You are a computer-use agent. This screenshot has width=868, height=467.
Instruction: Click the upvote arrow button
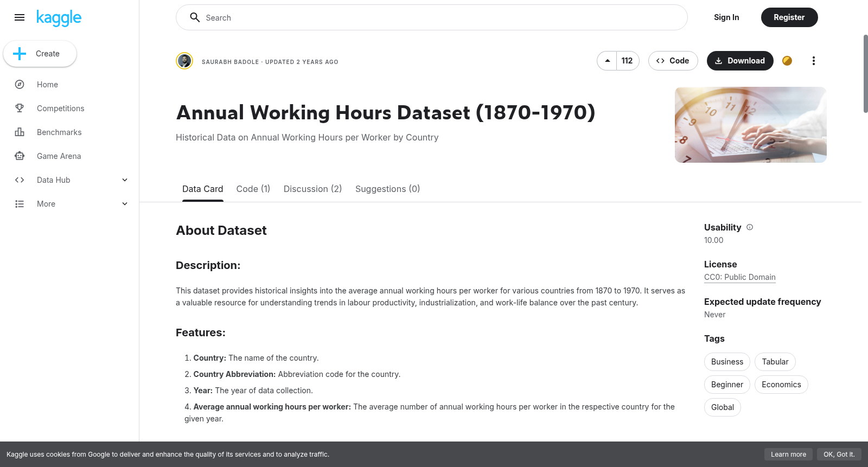(607, 61)
